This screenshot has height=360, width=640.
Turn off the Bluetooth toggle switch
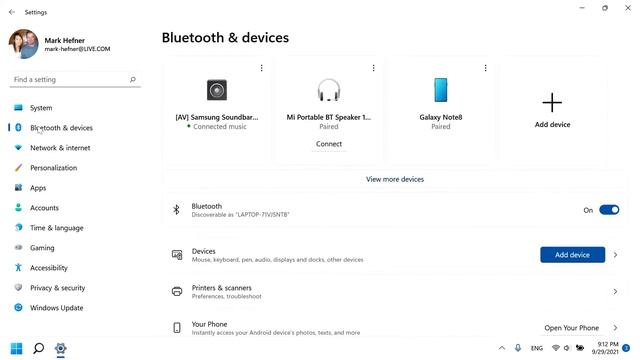(609, 210)
